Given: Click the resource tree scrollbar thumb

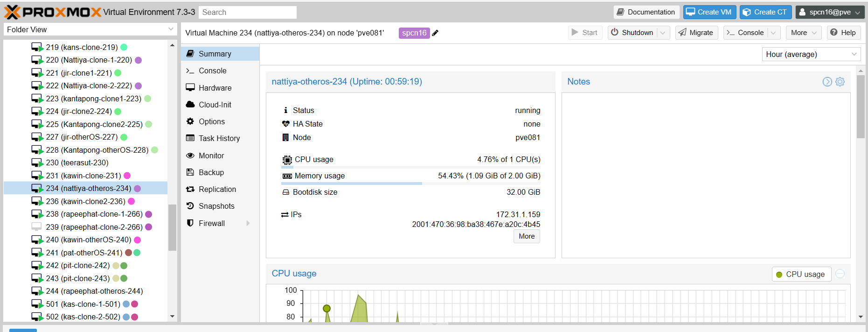Looking at the screenshot, I should coord(172,227).
